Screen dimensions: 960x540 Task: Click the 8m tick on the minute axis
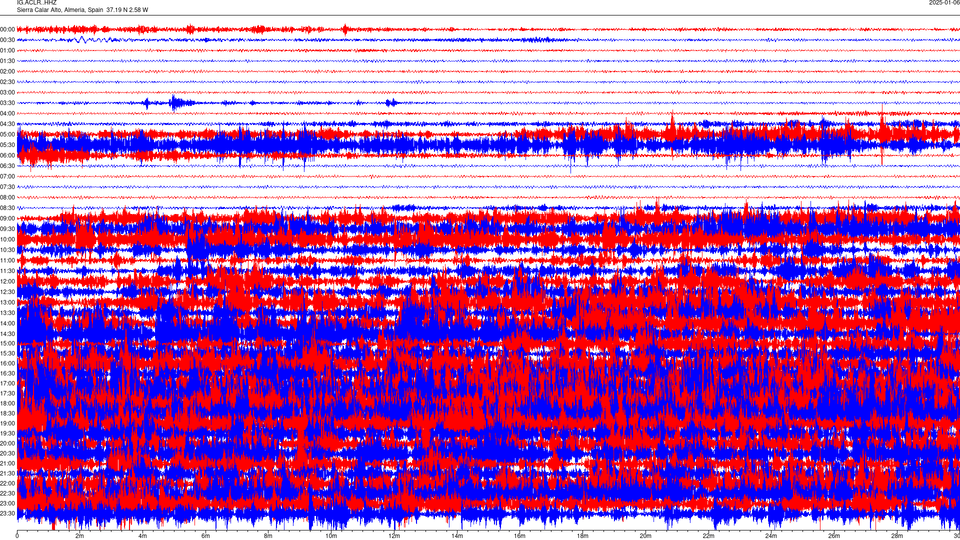click(x=268, y=536)
